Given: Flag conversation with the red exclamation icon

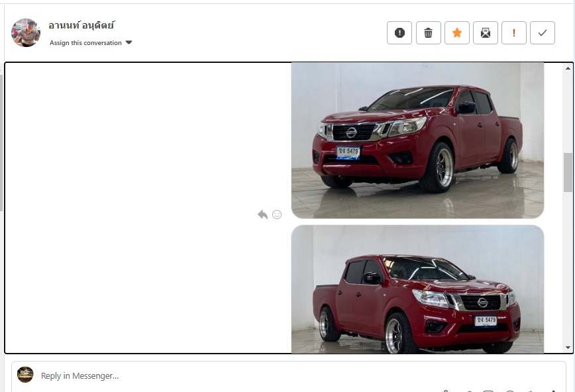Looking at the screenshot, I should point(514,33).
